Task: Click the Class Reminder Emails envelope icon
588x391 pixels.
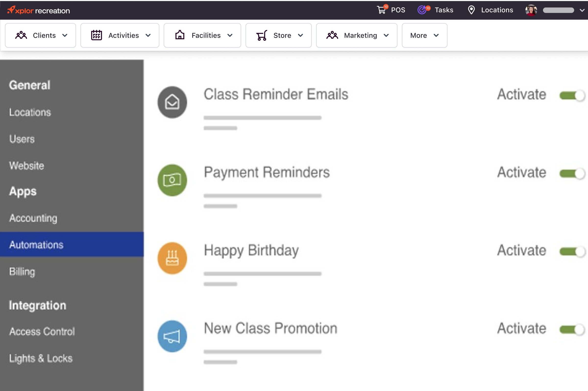Action: coord(172,102)
